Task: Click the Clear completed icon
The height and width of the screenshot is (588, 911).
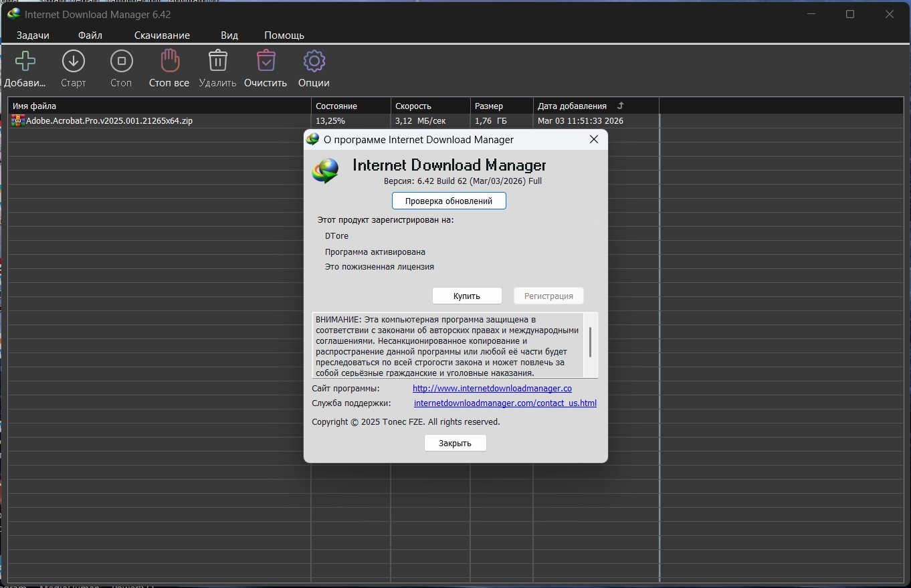Action: point(266,62)
